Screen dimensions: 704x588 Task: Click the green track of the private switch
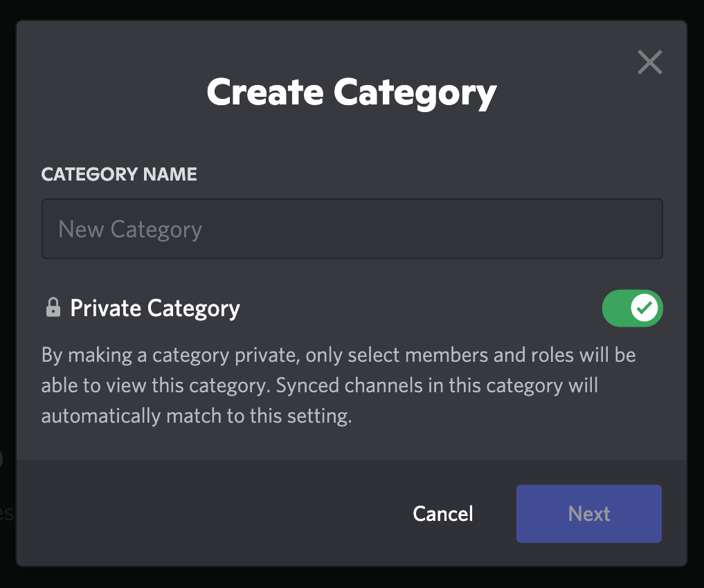click(615, 308)
